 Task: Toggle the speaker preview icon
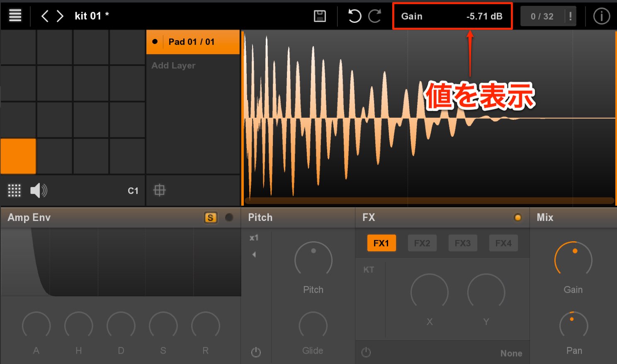click(x=39, y=190)
